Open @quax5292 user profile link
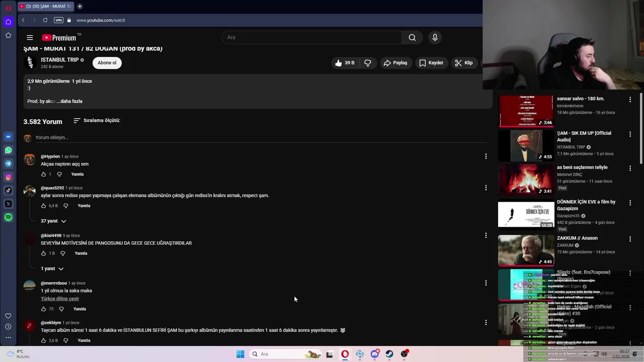644x362 pixels. (x=52, y=188)
